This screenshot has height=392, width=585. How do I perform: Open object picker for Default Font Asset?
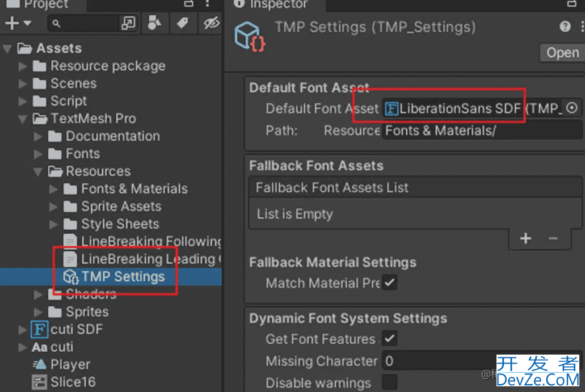[572, 108]
